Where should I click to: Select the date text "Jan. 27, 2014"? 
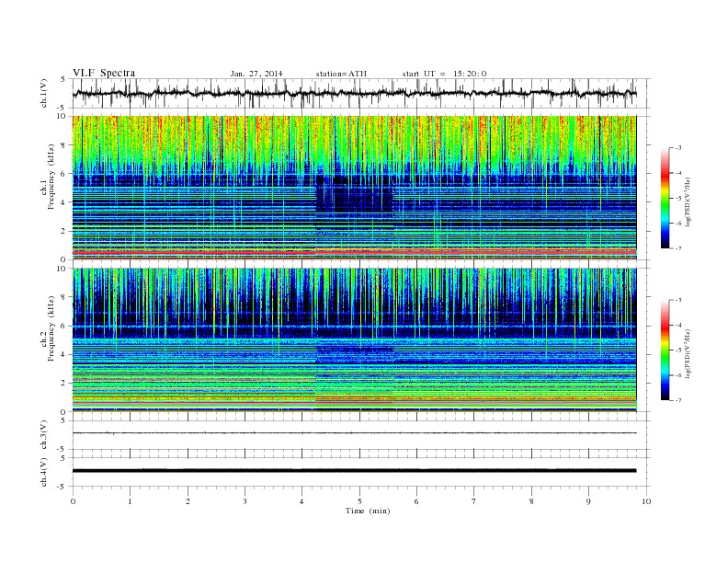(x=256, y=74)
